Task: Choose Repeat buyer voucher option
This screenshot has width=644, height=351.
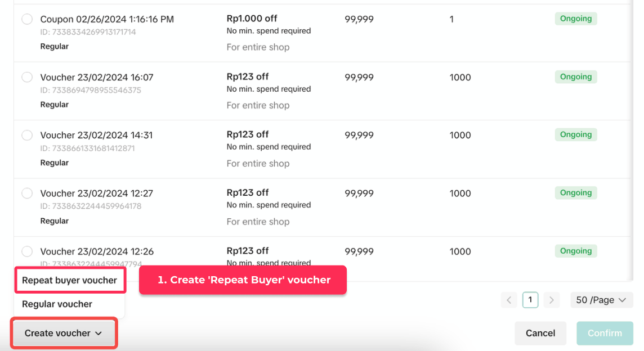Action: tap(70, 280)
